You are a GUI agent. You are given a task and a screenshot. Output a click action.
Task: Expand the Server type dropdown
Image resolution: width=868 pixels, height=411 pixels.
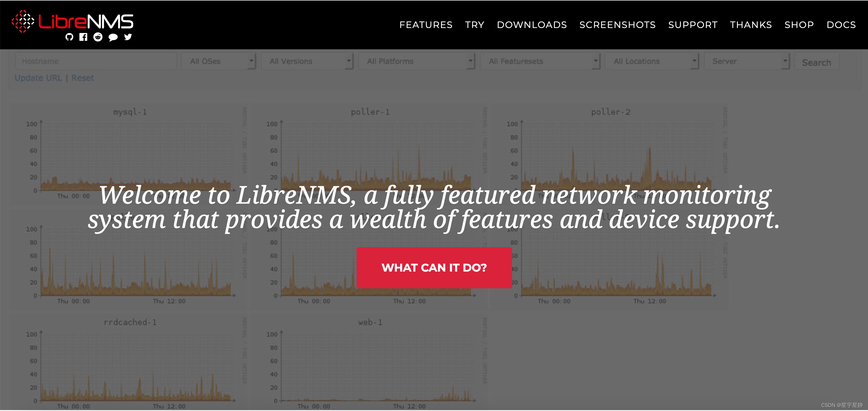(747, 61)
